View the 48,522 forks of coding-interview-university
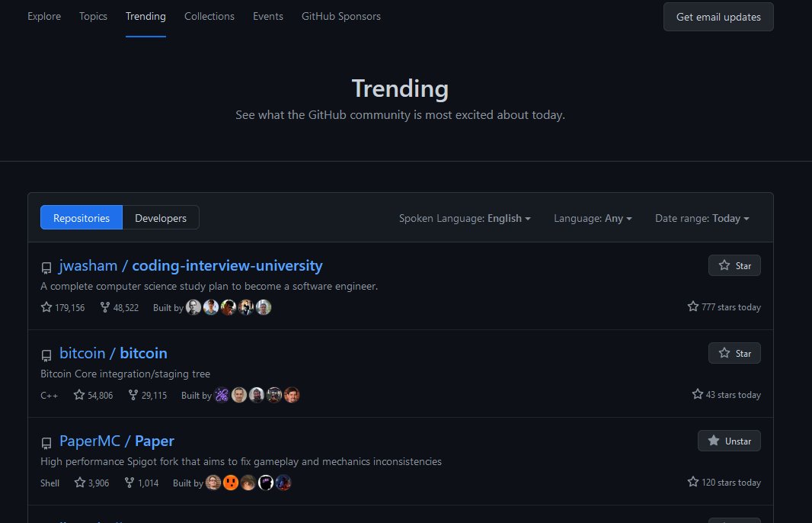This screenshot has height=523, width=812. [x=119, y=307]
